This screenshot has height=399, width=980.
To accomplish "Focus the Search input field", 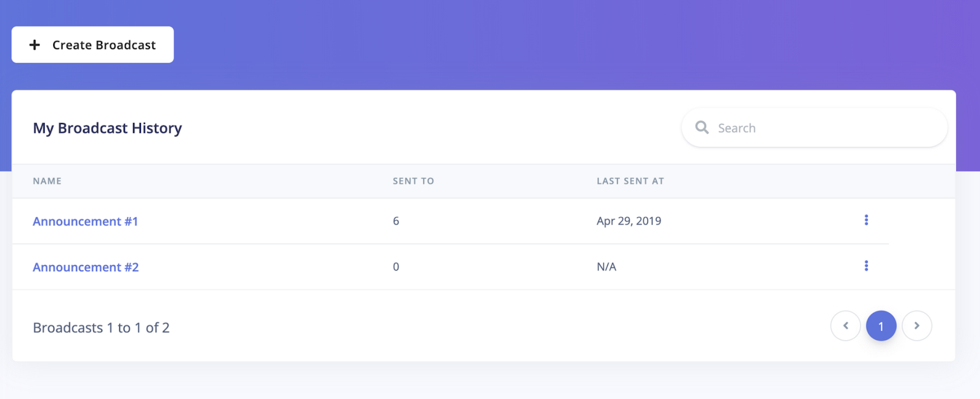I will coord(815,128).
